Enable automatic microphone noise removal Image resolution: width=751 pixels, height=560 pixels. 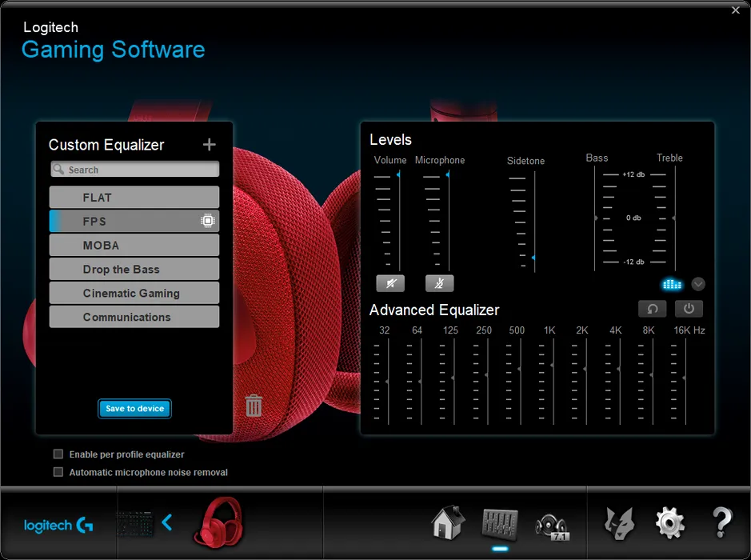[58, 472]
